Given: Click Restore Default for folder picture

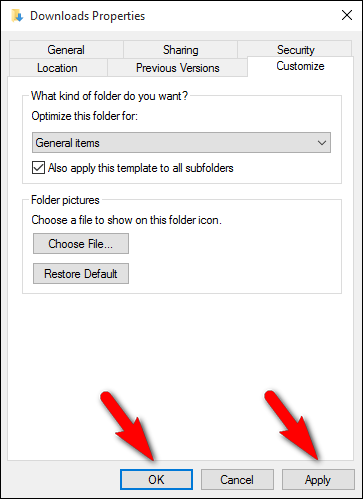Looking at the screenshot, I should 81,274.
